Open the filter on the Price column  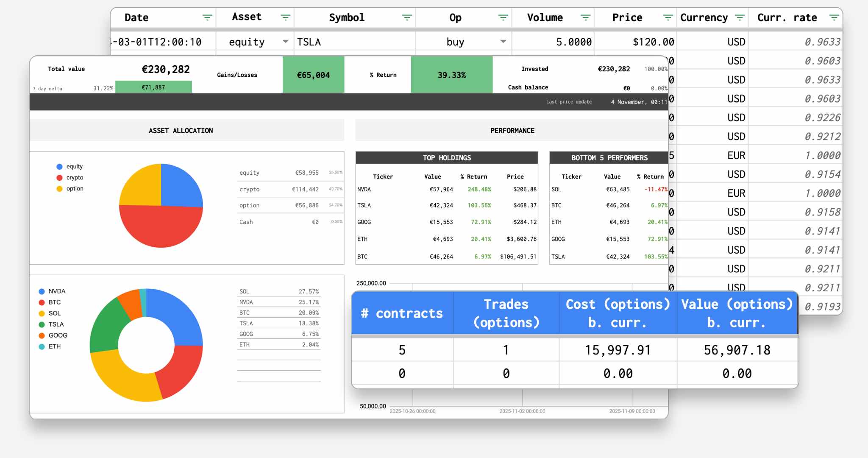[668, 17]
